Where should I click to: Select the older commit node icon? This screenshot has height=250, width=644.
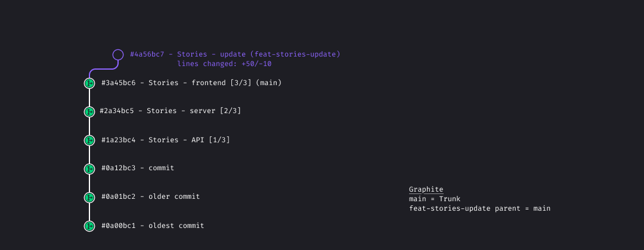(89, 198)
